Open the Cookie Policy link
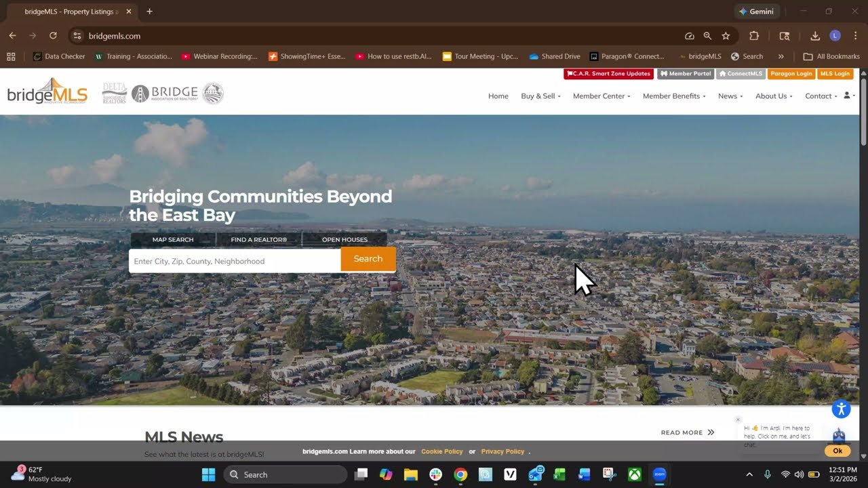Image resolution: width=868 pixels, height=488 pixels. coord(442,451)
